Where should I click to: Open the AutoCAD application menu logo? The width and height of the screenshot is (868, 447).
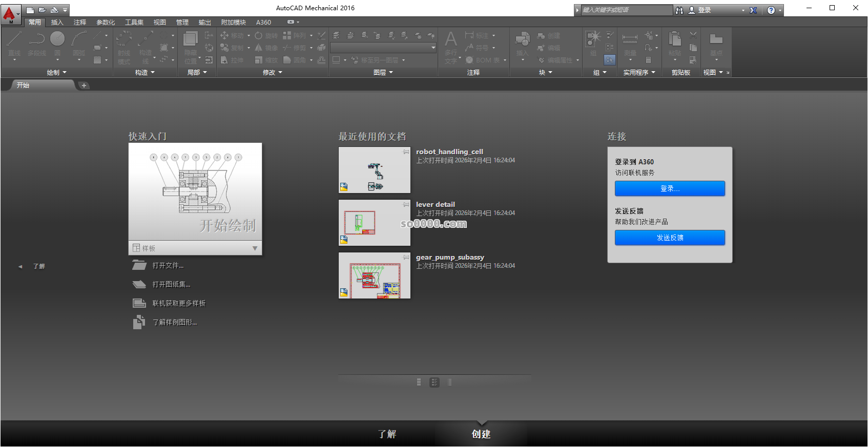click(x=9, y=14)
